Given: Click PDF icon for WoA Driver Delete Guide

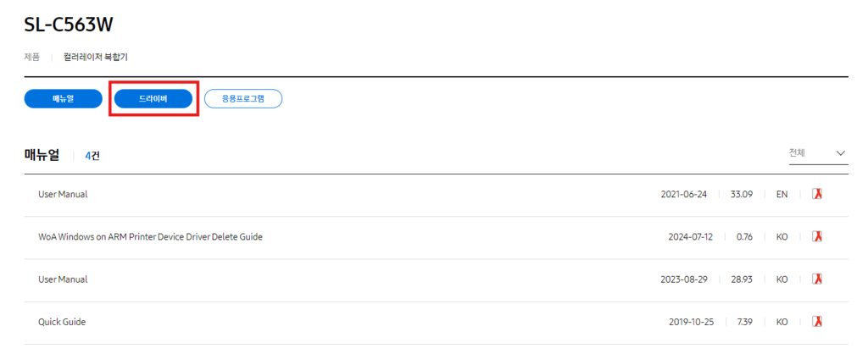Looking at the screenshot, I should [818, 236].
